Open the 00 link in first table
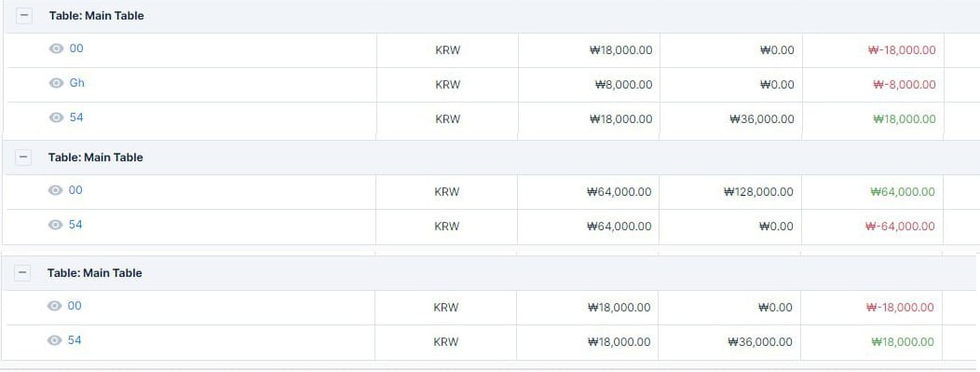 76,48
